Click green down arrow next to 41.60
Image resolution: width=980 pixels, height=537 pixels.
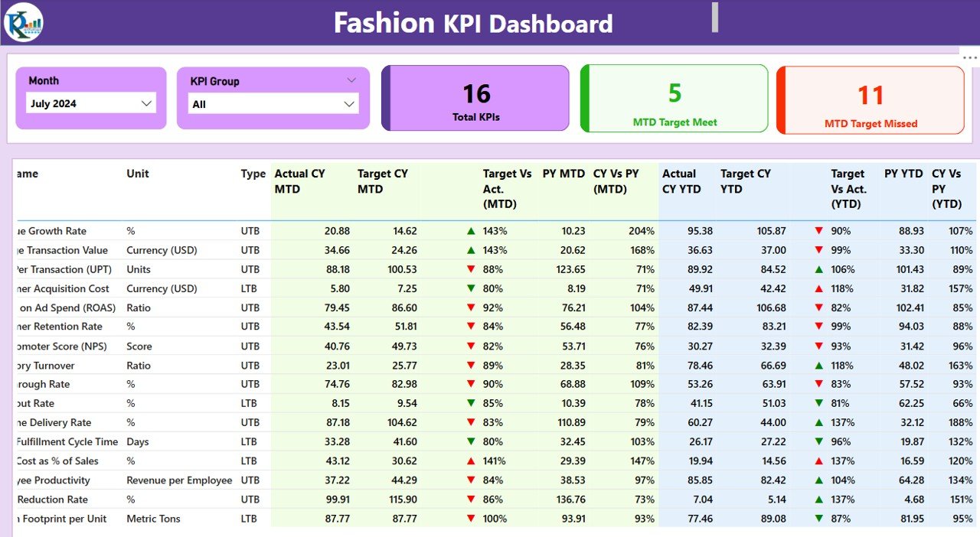471,441
